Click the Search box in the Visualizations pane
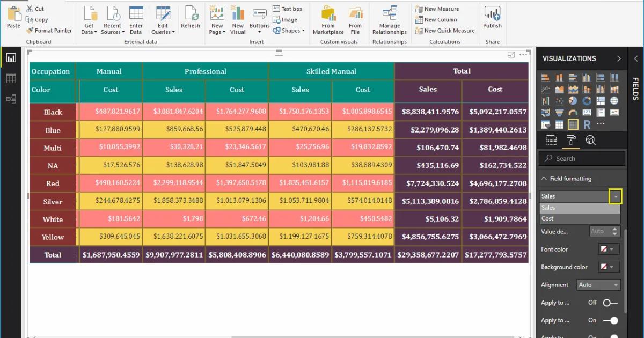 582,158
